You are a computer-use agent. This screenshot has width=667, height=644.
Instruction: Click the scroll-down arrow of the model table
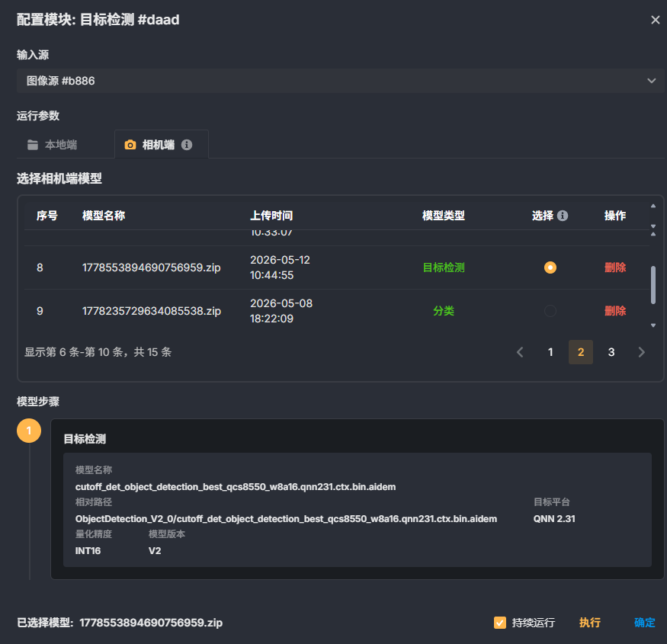653,326
